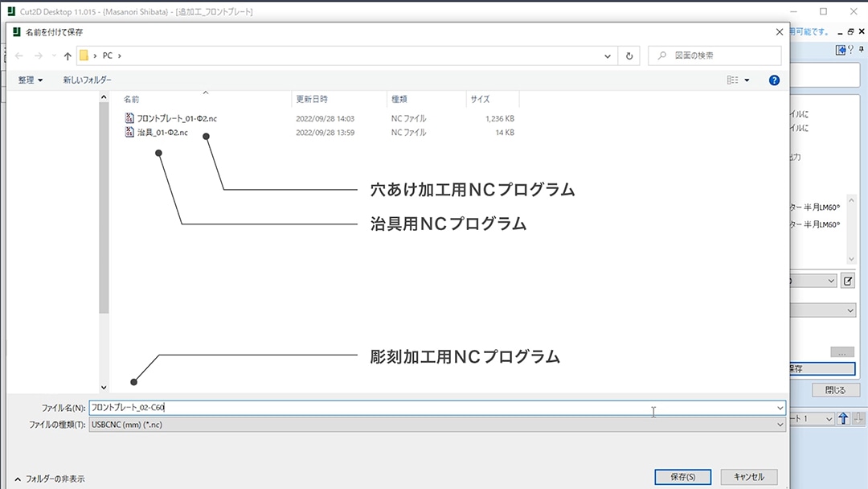
Task: Expand the address bar history dropdown
Action: pos(608,56)
